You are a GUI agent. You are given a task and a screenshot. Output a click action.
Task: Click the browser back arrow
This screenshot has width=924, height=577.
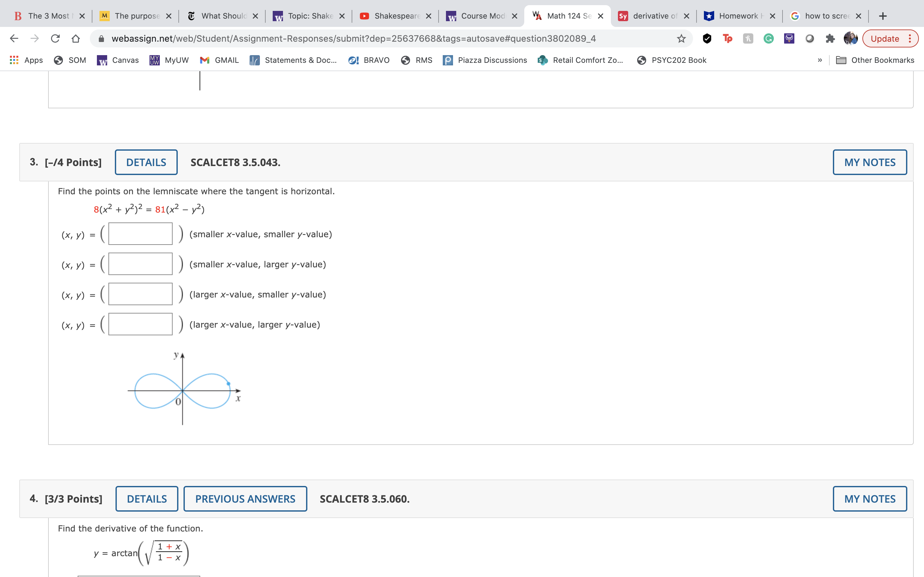(14, 38)
